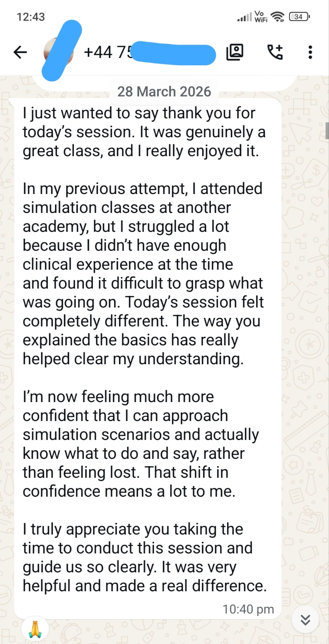
Task: Tap the Wi-Fi icon in status bar
Action: [278, 17]
